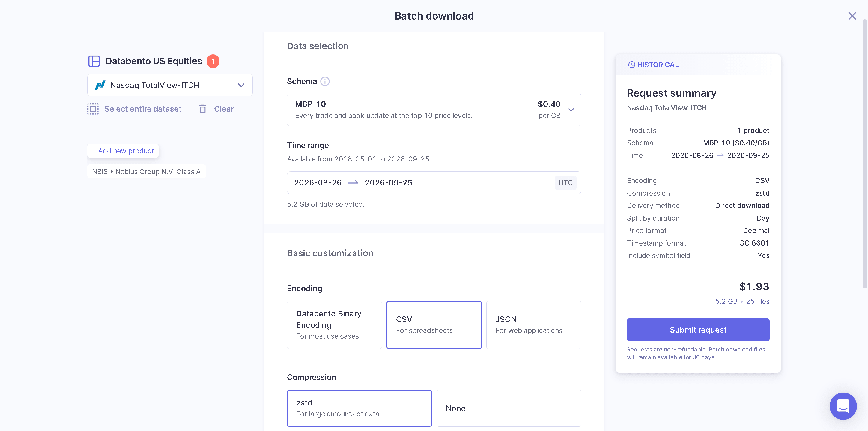Select zstd compression option
This screenshot has width=868, height=431.
tap(359, 408)
